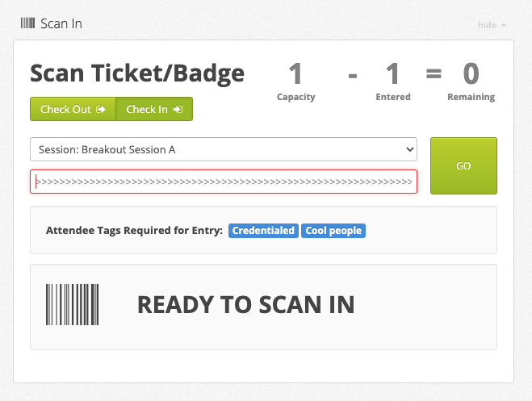The image size is (532, 401).
Task: Click the Credentialed attendee tag
Action: (263, 231)
